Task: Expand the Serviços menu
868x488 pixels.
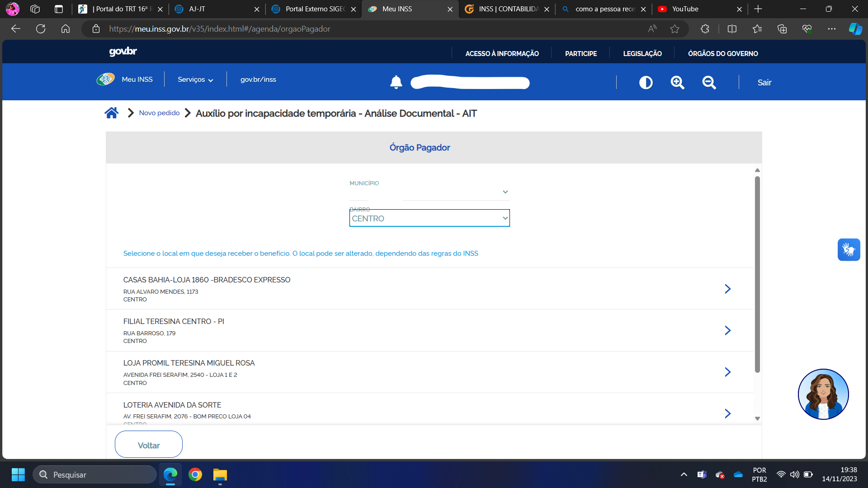Action: click(195, 80)
